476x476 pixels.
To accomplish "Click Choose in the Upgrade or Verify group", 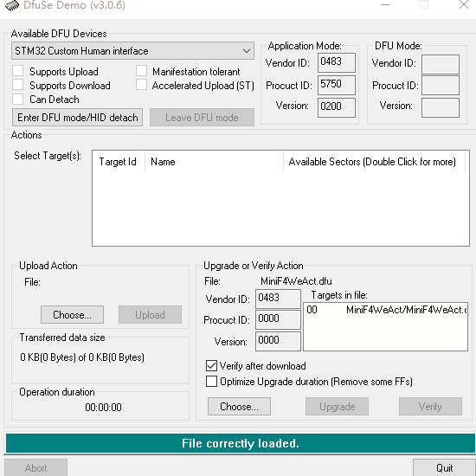I will [x=239, y=406].
